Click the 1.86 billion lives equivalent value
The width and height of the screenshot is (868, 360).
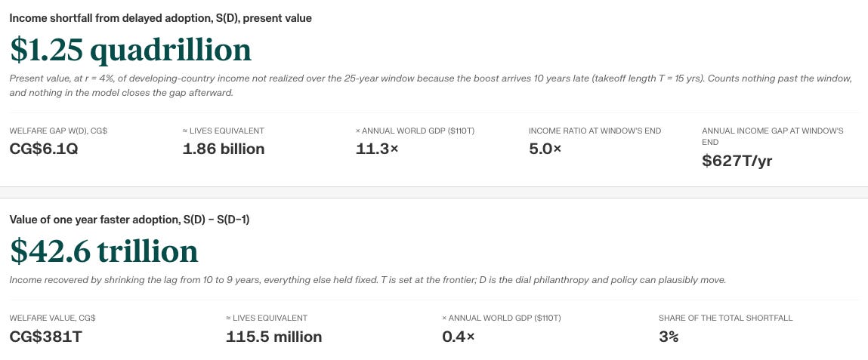click(224, 149)
